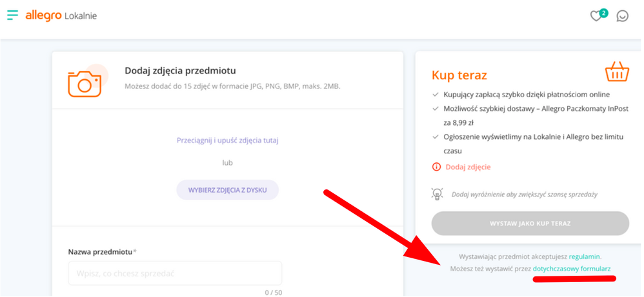Click the orange camera icon
644x297 pixels.
point(85,82)
